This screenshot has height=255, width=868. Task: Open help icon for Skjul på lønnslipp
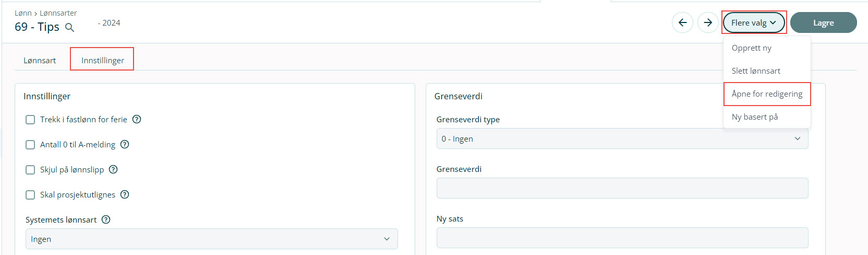pos(113,169)
